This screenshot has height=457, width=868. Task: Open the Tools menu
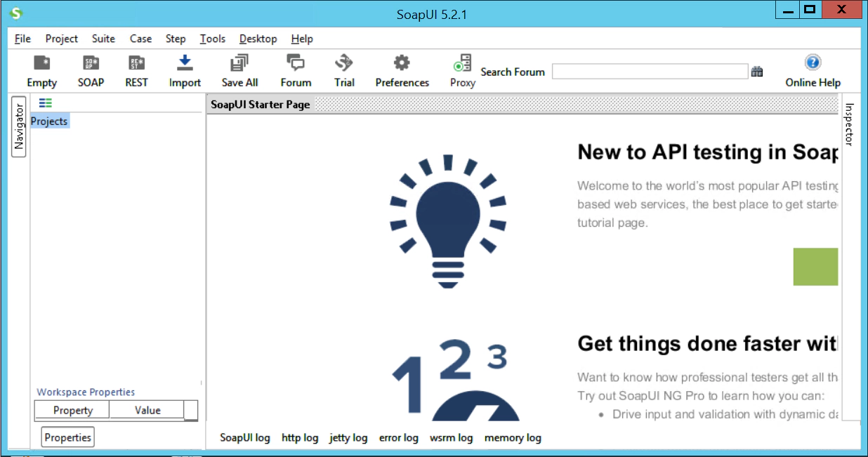click(x=212, y=39)
